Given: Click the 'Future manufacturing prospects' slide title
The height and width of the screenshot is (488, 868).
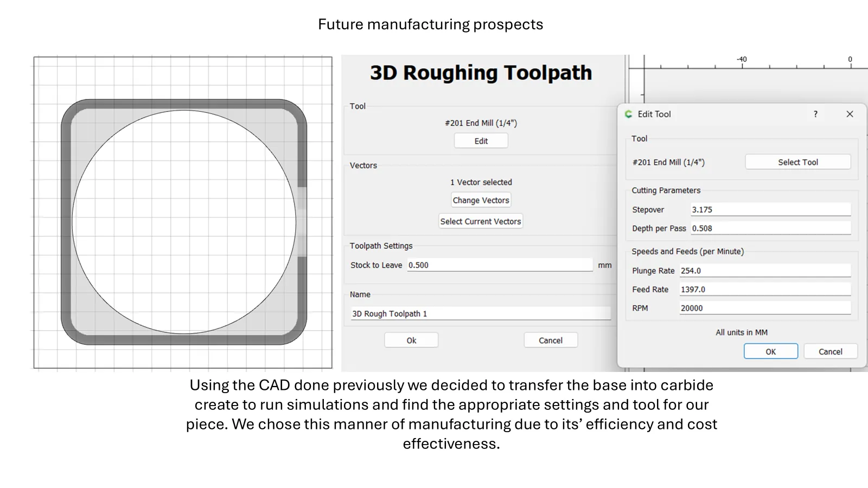Looking at the screenshot, I should pyautogui.click(x=430, y=24).
